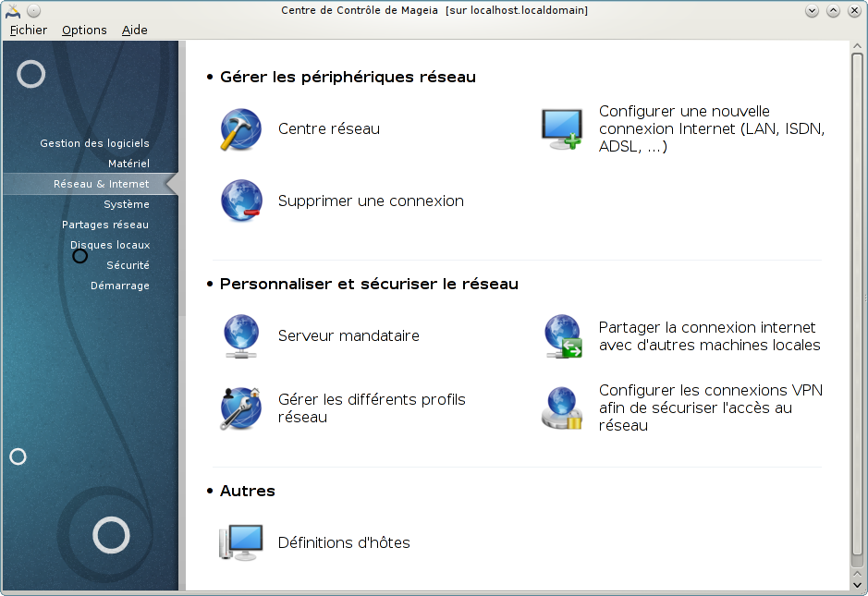This screenshot has height=596, width=868.
Task: Click the Mageia cauldron icon in title bar
Action: click(13, 10)
